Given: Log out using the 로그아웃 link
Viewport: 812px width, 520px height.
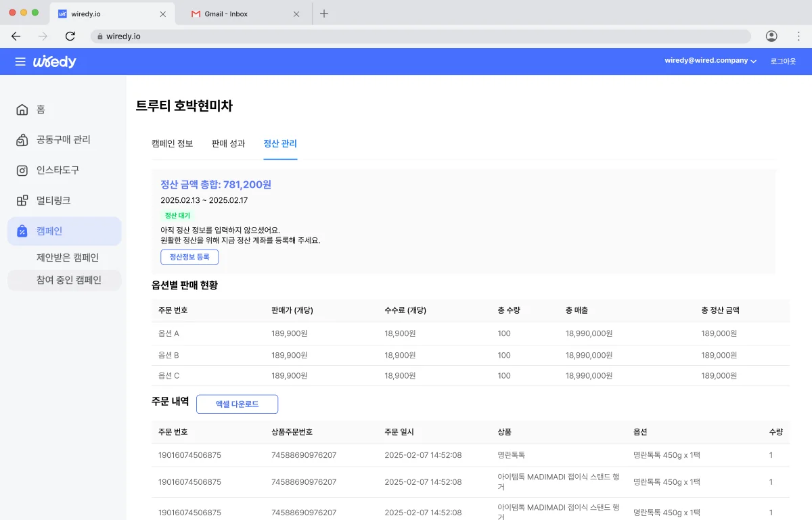Looking at the screenshot, I should click(x=783, y=61).
